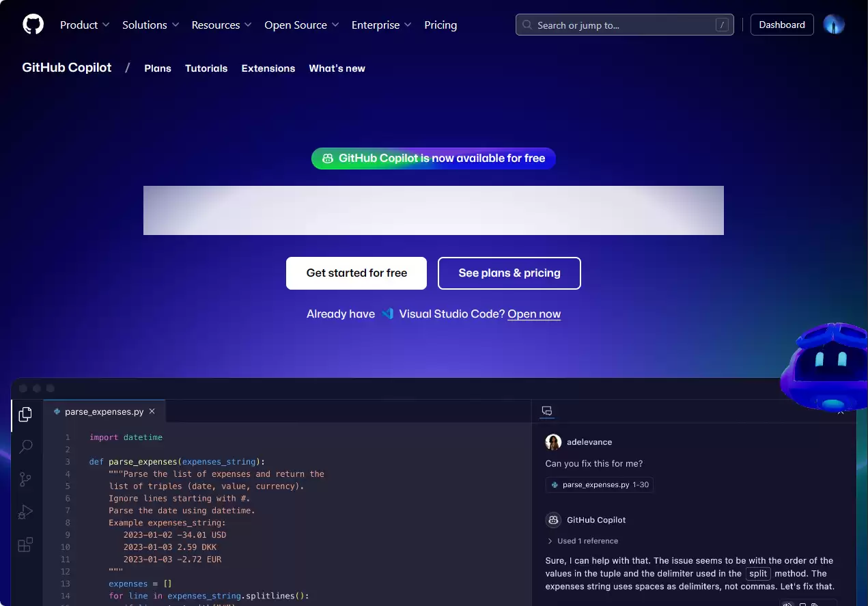The height and width of the screenshot is (606, 868).
Task: Select the Search icon in the editor sidebar
Action: point(25,446)
